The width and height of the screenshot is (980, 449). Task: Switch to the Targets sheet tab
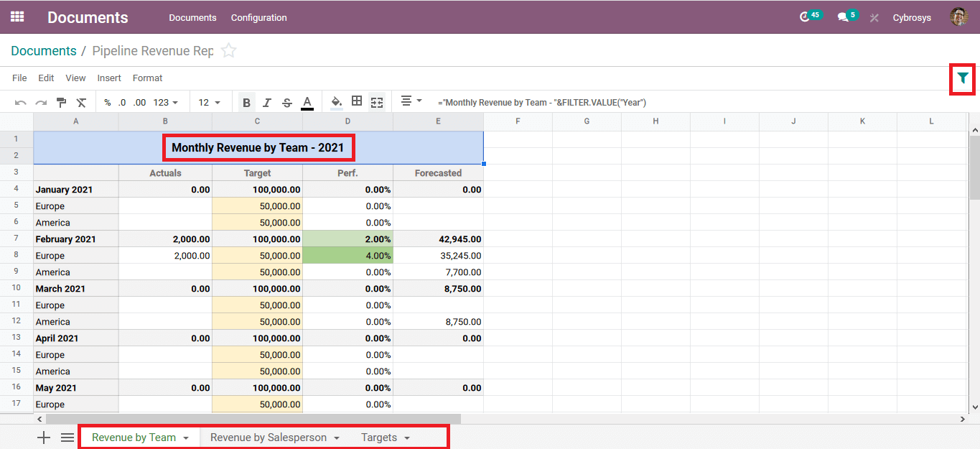coord(379,438)
